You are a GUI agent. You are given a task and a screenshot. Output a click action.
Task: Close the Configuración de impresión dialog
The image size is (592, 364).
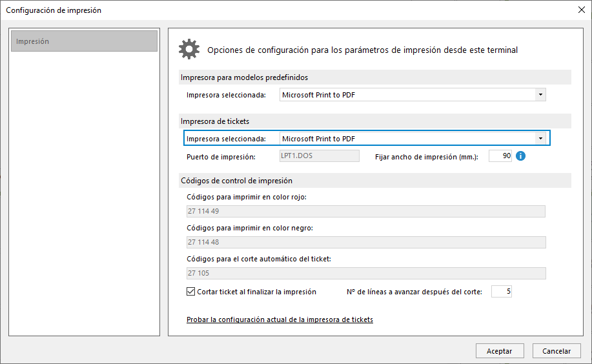(x=582, y=10)
